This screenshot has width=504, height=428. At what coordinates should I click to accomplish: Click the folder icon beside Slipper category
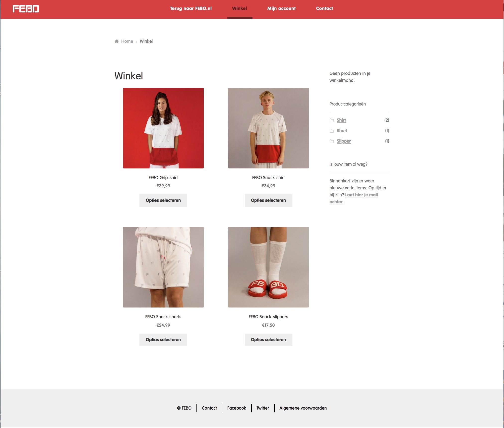(x=332, y=141)
